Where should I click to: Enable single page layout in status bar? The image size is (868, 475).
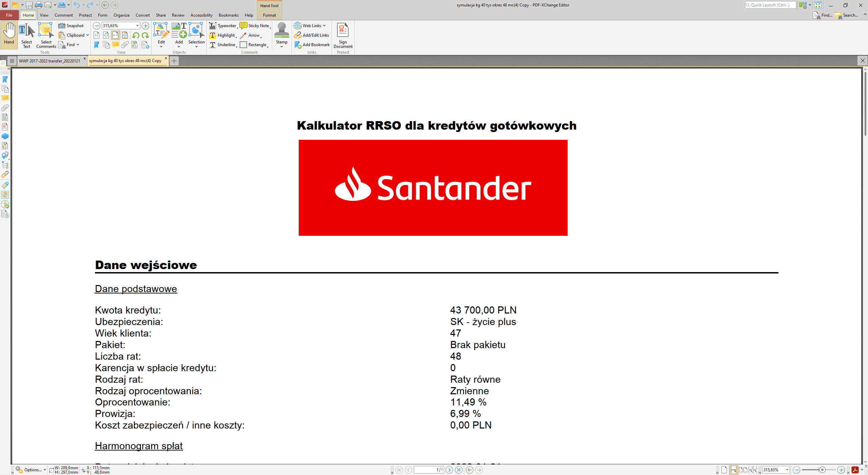pos(724,470)
